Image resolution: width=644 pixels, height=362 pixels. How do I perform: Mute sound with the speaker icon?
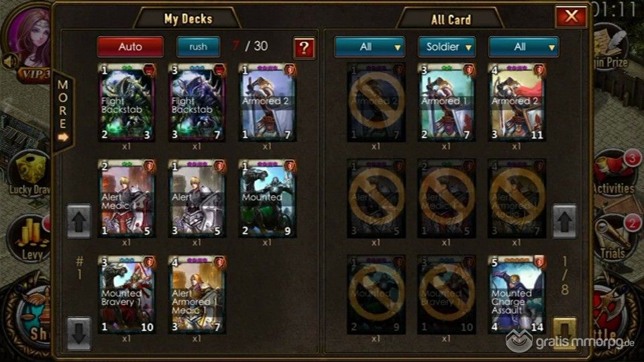click(11, 61)
